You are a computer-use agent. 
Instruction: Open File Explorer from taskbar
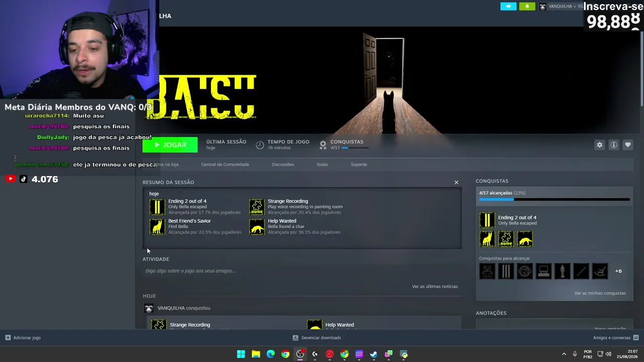coord(256,354)
